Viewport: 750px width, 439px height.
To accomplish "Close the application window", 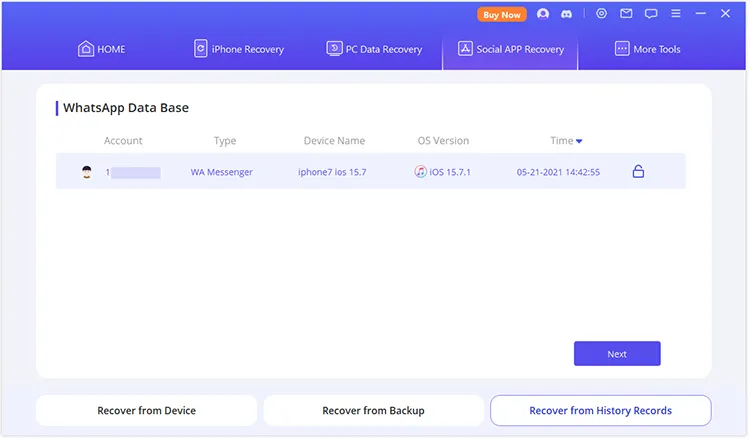I will 725,13.
